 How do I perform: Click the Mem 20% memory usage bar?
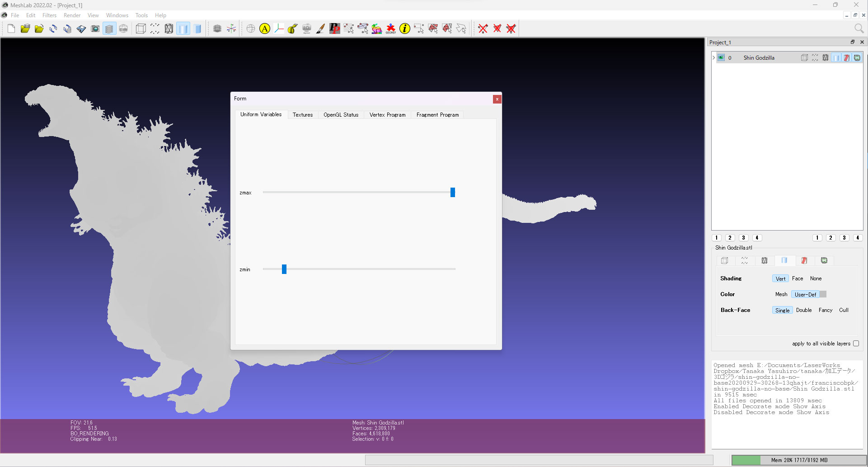pos(799,460)
